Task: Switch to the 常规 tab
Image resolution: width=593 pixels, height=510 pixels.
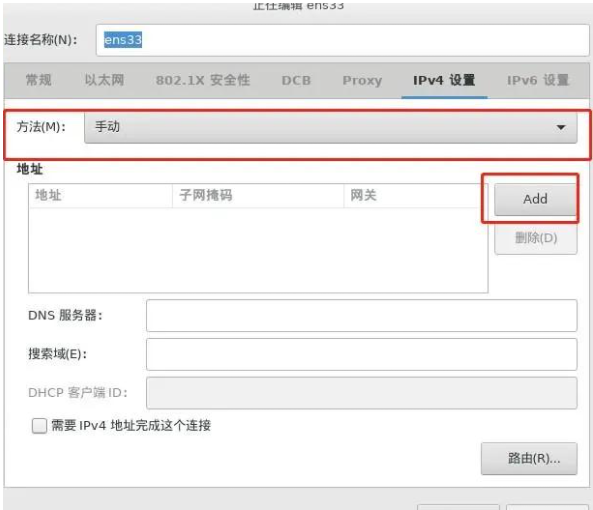Action: (38, 80)
